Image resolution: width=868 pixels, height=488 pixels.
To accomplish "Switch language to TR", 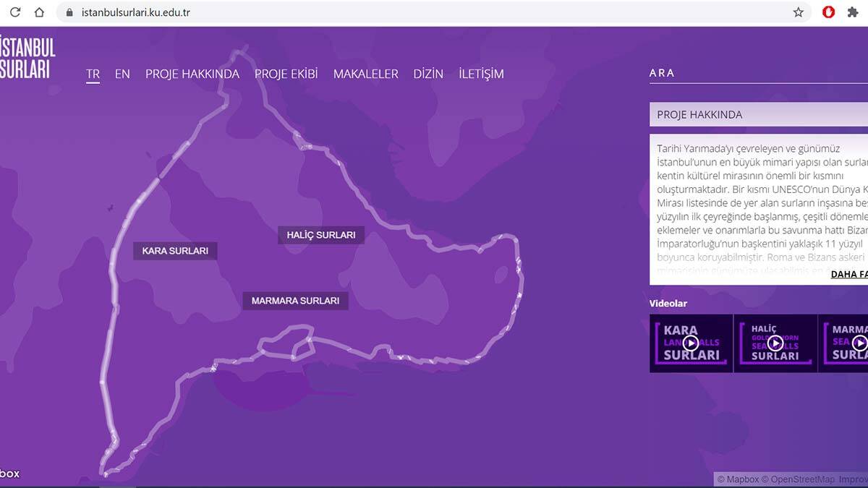I will tap(93, 74).
